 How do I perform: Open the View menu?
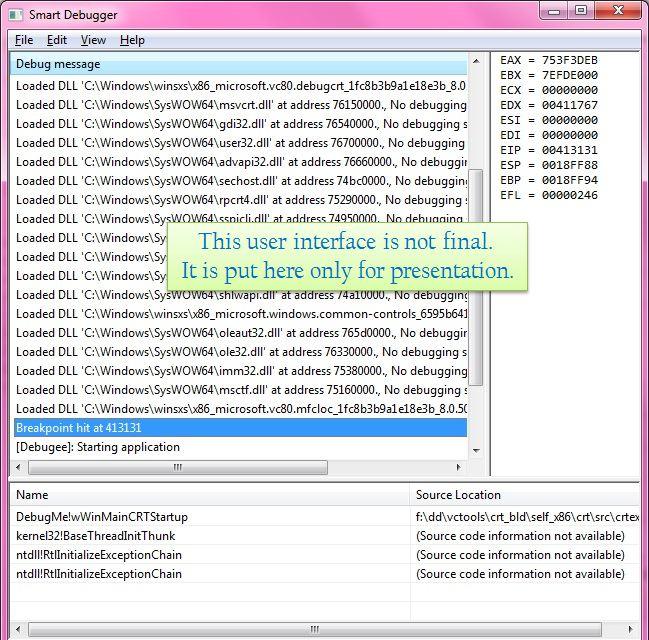click(x=93, y=40)
